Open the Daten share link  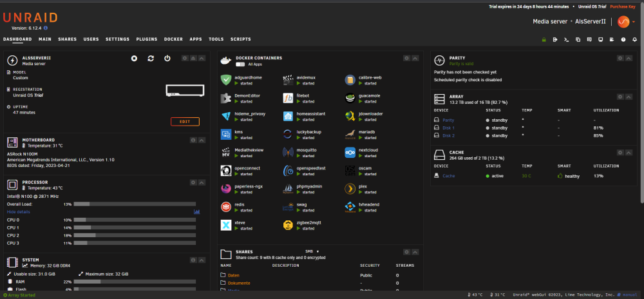tap(234, 276)
